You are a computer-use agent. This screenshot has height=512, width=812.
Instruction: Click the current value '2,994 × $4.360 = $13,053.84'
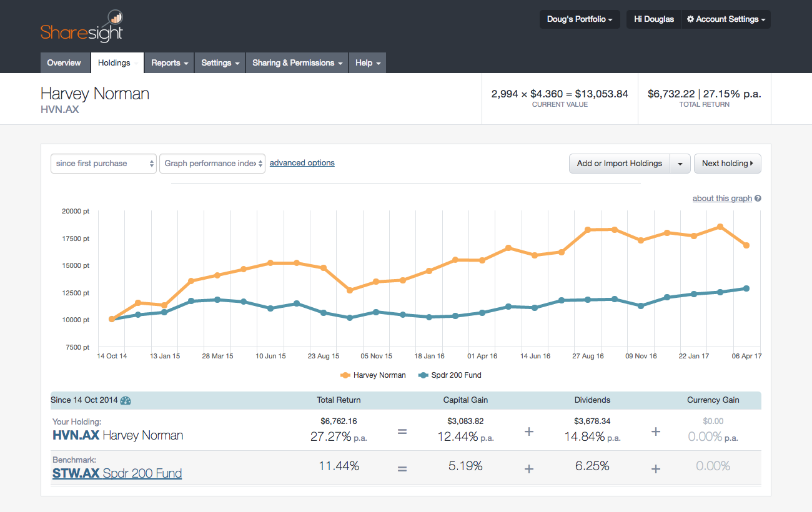click(x=560, y=94)
